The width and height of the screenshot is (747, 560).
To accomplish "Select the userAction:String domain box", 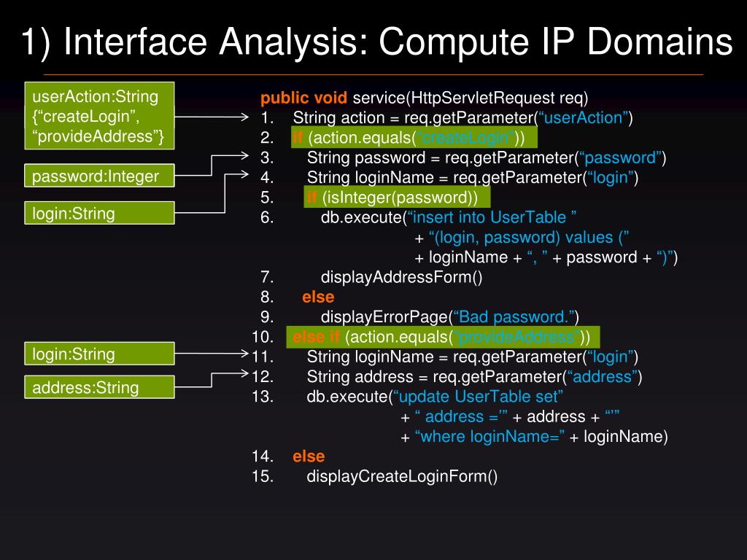I will point(99,116).
